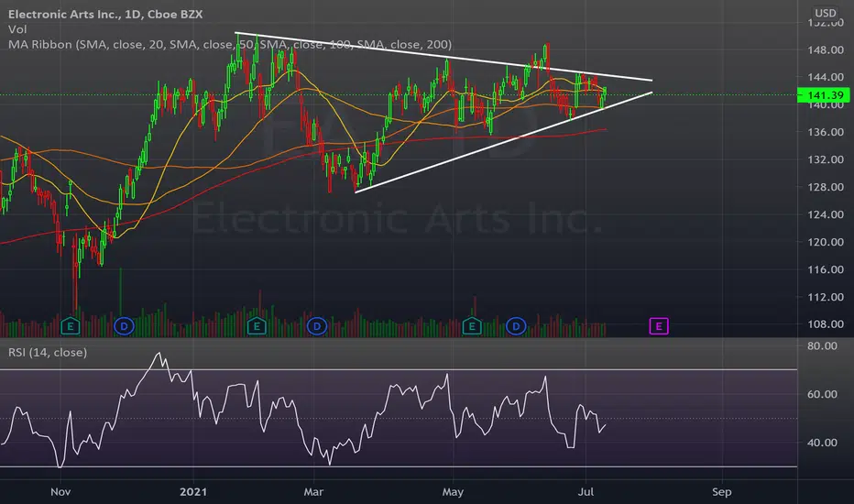Click the Jul label on time axis
Screen dimensions: 854x504
pos(586,492)
